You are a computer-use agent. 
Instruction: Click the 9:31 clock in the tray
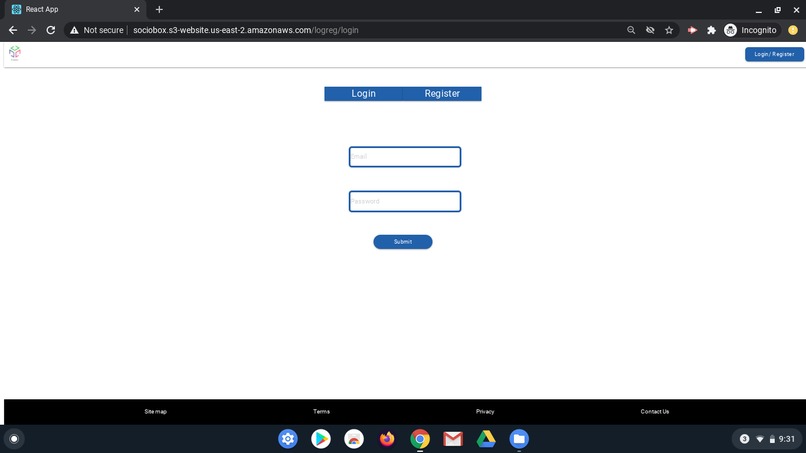click(786, 439)
